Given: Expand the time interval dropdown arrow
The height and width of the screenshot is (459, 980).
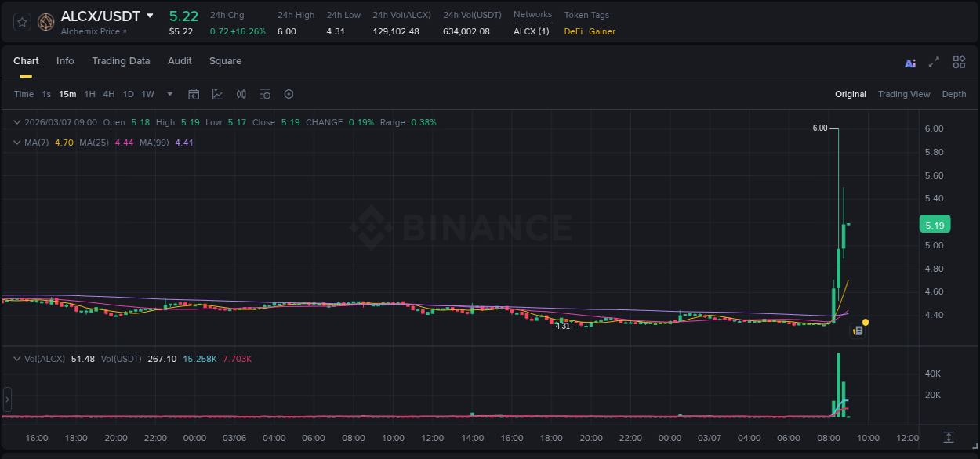Looking at the screenshot, I should click(169, 93).
